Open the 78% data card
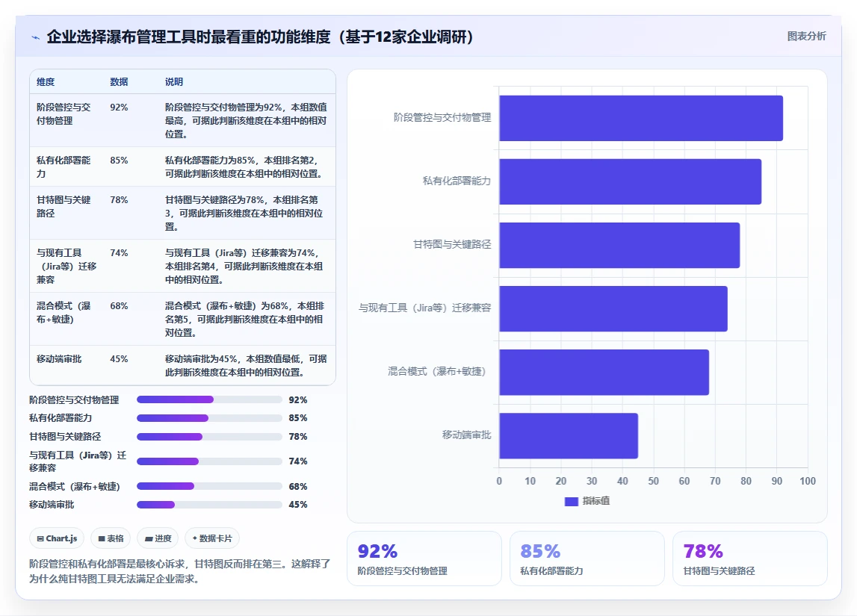The height and width of the screenshot is (616, 857). click(750, 559)
